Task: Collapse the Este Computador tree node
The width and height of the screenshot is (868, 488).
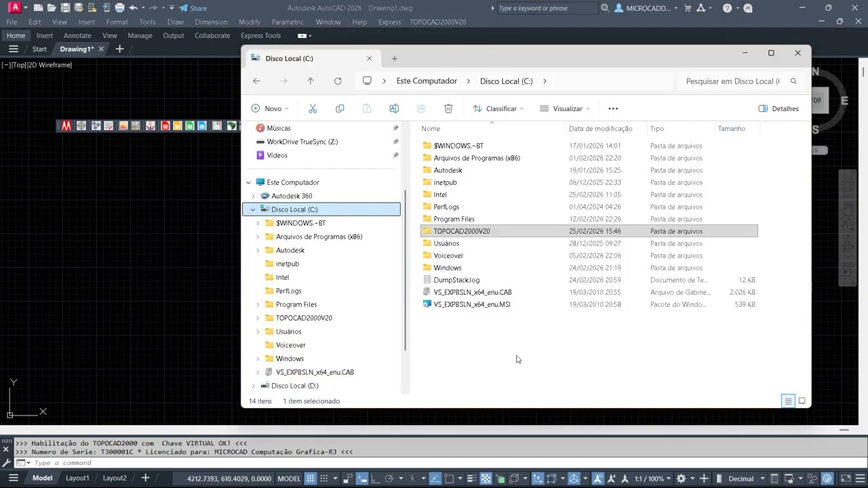Action: click(x=248, y=182)
